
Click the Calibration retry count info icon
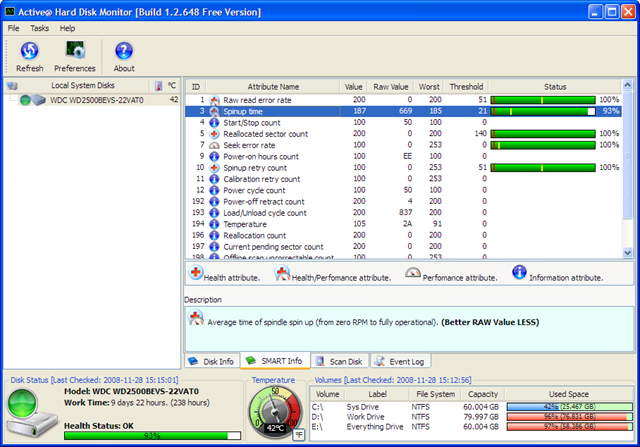coord(214,179)
